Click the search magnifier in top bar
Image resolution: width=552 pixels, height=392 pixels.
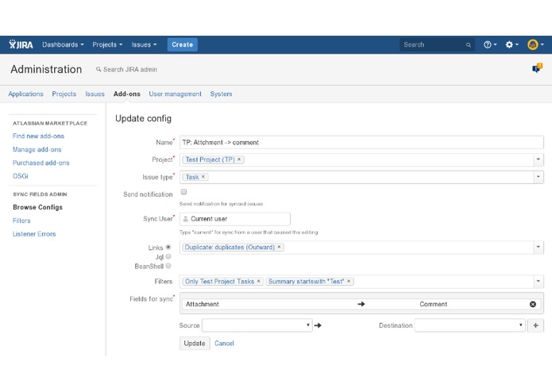pyautogui.click(x=469, y=45)
